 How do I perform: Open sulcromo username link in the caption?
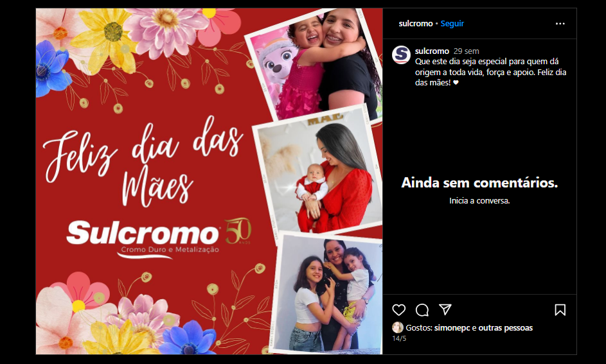point(432,51)
